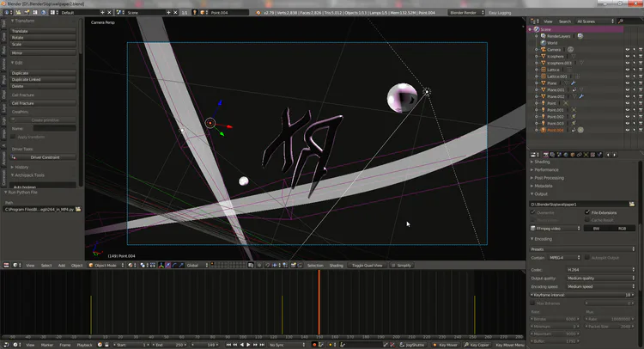
Task: Expand the Post Processing panel
Action: coord(548,178)
